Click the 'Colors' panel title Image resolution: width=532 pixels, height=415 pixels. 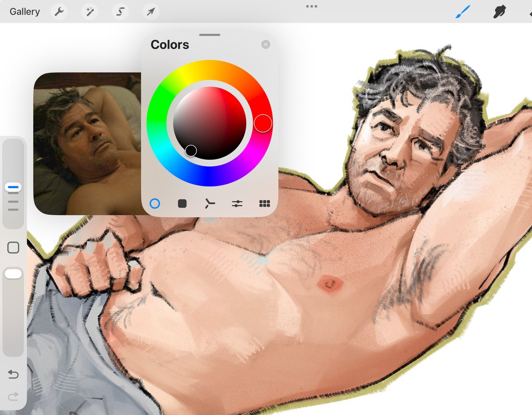169,45
